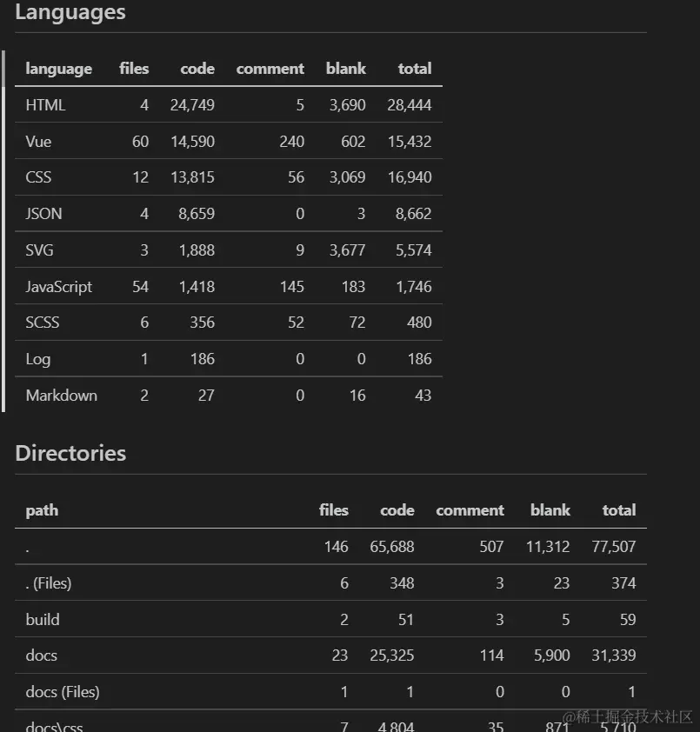Click the '. (Files)' directory row label

49,583
